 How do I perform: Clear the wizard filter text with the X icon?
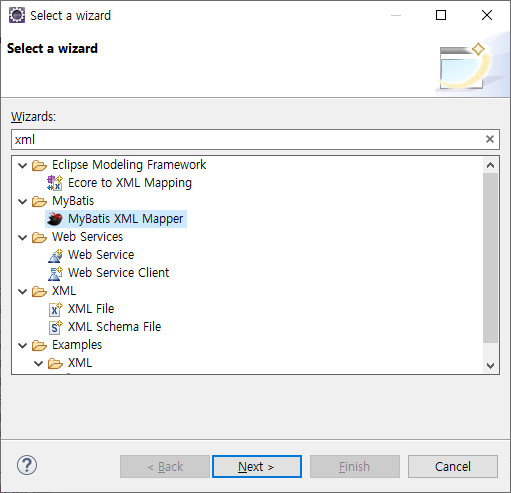[x=490, y=139]
